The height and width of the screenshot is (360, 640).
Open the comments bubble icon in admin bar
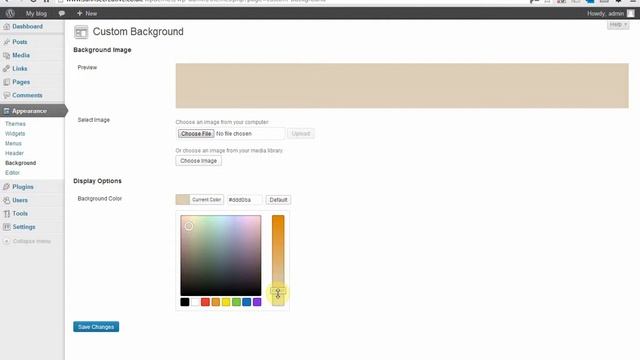[x=62, y=13]
